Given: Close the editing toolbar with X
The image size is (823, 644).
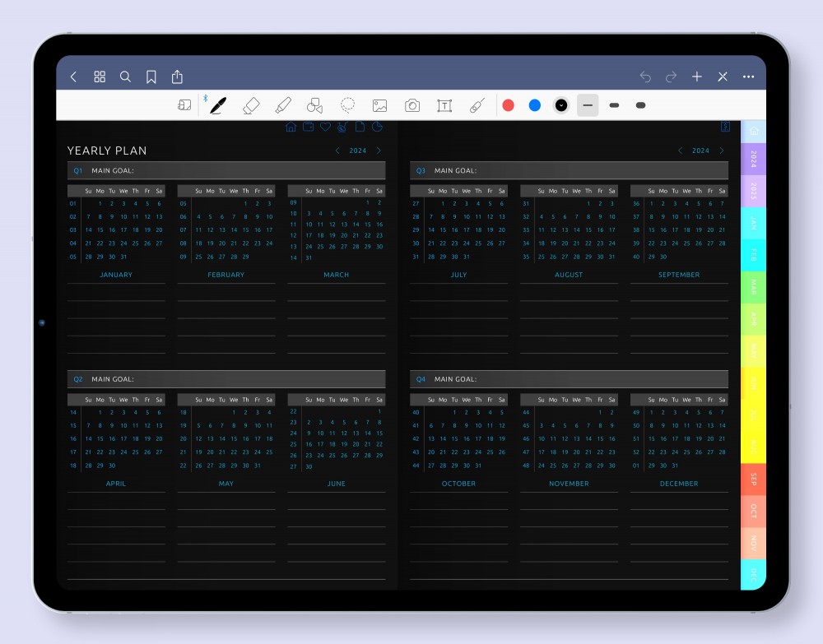Looking at the screenshot, I should point(723,77).
